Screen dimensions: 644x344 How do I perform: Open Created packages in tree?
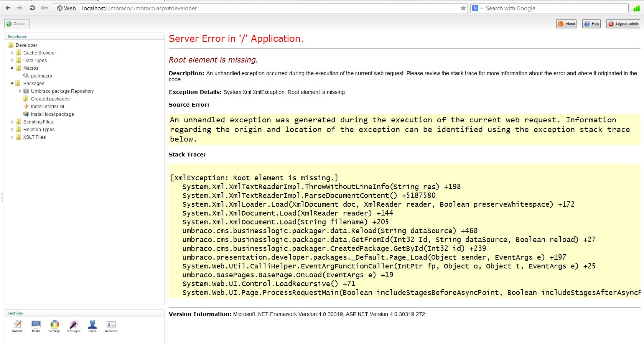pos(50,99)
